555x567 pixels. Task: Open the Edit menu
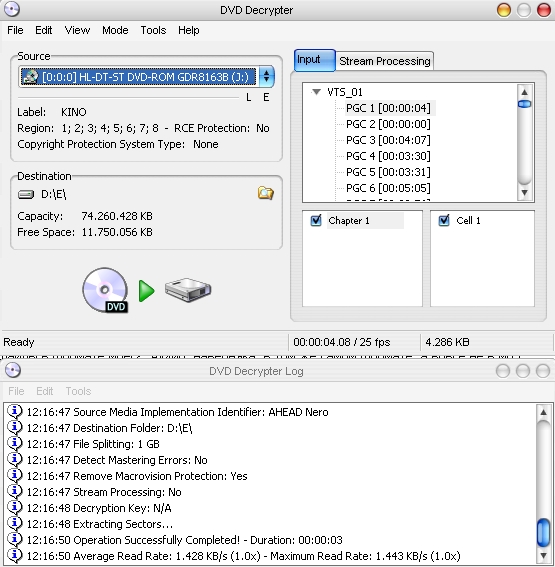[x=43, y=30]
